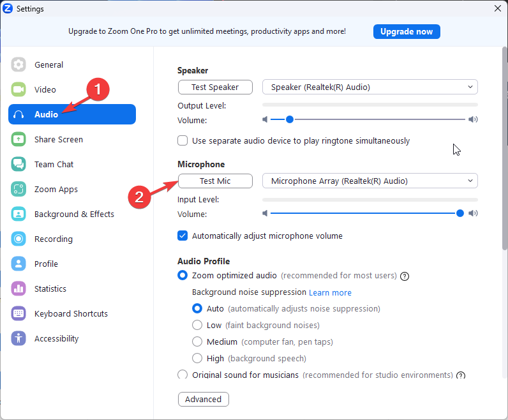Click the Statistics bar chart icon
The image size is (508, 420).
[x=19, y=289]
